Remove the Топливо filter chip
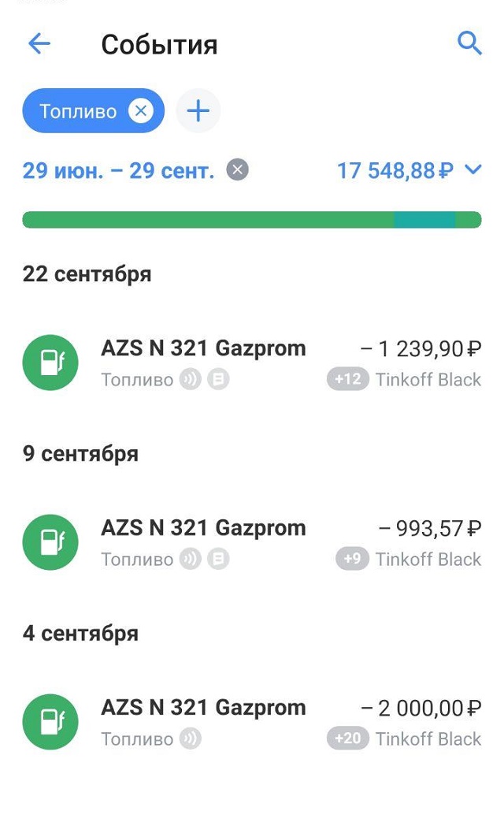The width and height of the screenshot is (504, 826). 141,111
